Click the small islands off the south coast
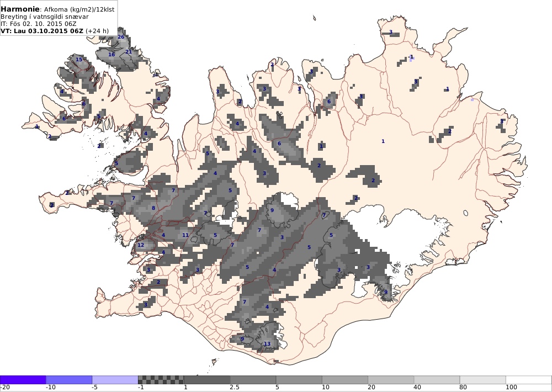The height and width of the screenshot is (392, 552). [x=214, y=362]
